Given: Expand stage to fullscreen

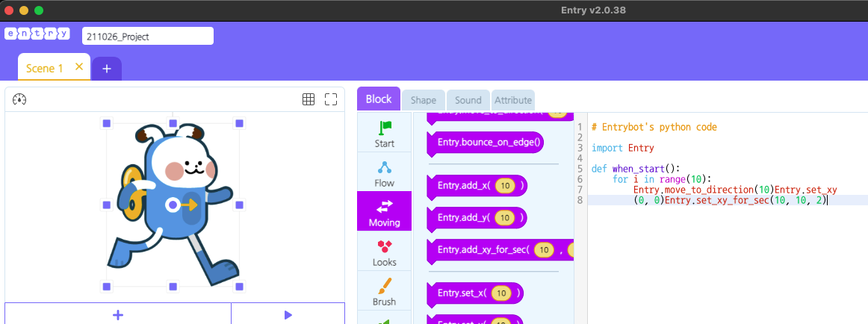Looking at the screenshot, I should tap(331, 99).
